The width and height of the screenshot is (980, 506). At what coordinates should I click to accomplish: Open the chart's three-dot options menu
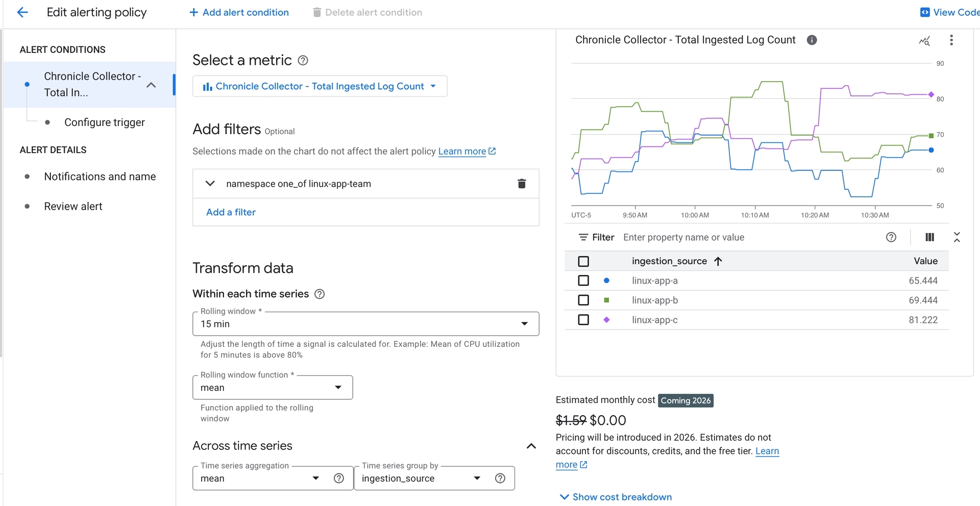(x=951, y=40)
